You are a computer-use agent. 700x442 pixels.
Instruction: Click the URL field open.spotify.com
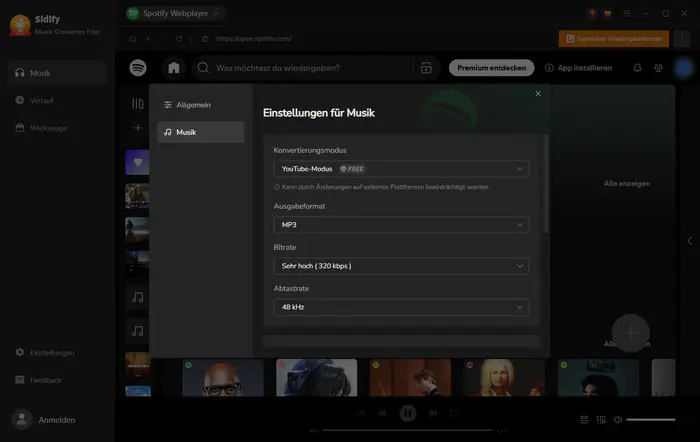click(x=254, y=39)
